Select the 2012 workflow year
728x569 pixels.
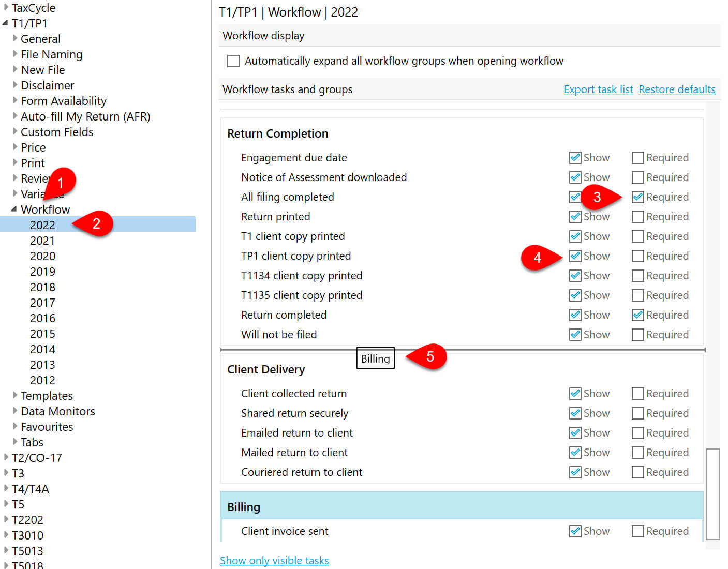(42, 380)
